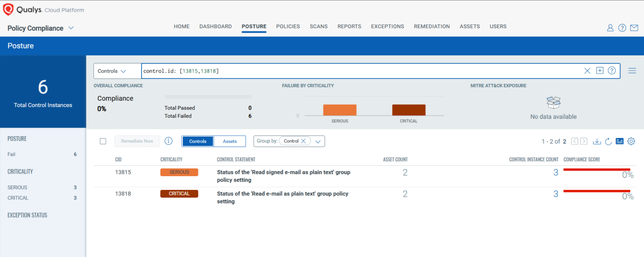This screenshot has height=257, width=644.
Task: Go to next page arrow
Action: coord(584,141)
